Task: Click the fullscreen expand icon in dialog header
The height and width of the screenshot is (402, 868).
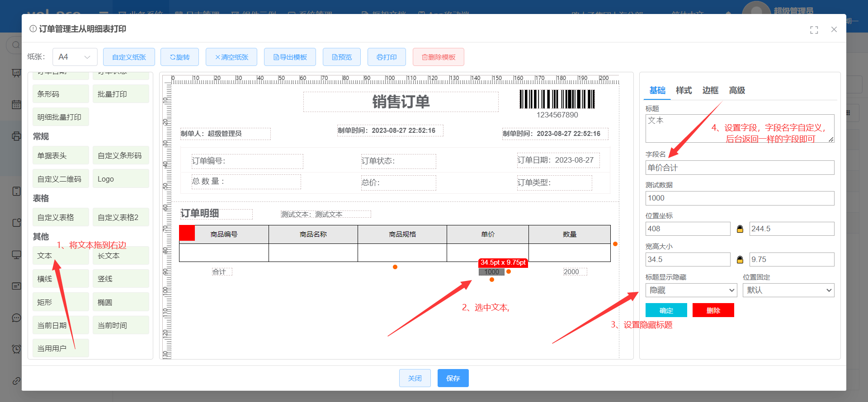Action: (814, 30)
